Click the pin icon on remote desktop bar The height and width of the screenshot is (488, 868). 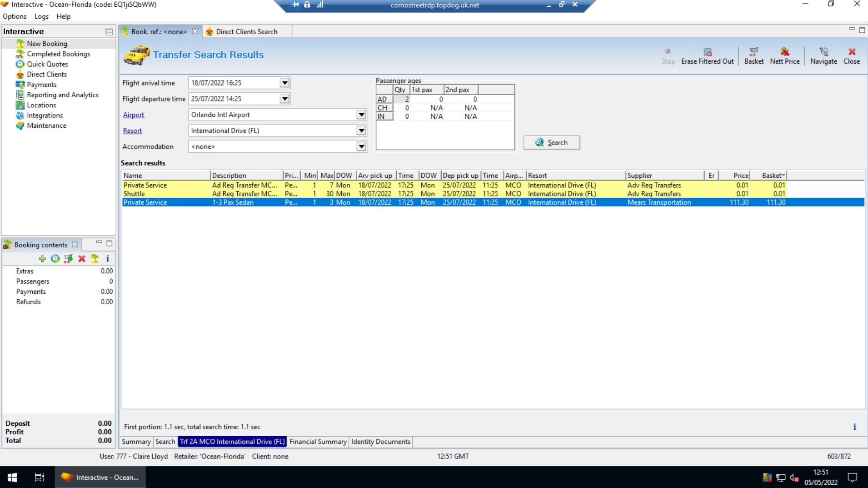(295, 5)
